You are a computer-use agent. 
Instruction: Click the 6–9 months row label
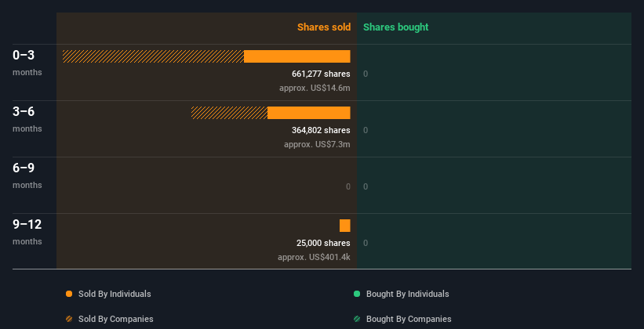tap(27, 175)
